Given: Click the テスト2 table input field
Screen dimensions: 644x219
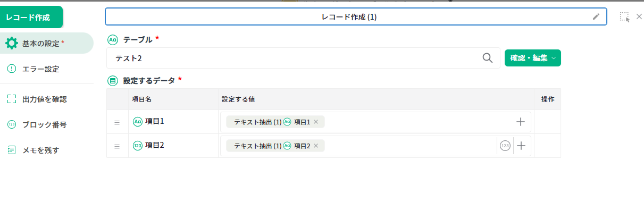Looking at the screenshot, I should click(292, 58).
